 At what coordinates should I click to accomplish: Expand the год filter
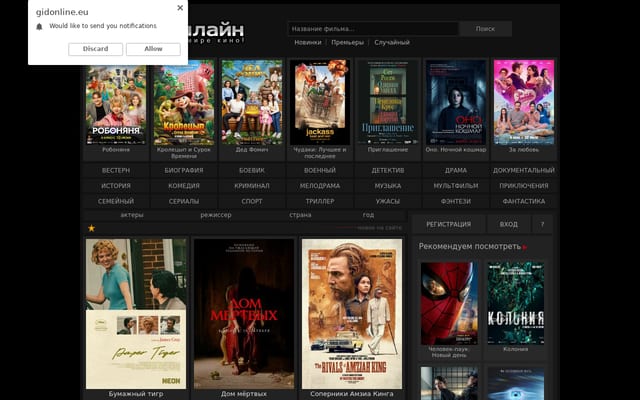tap(368, 215)
